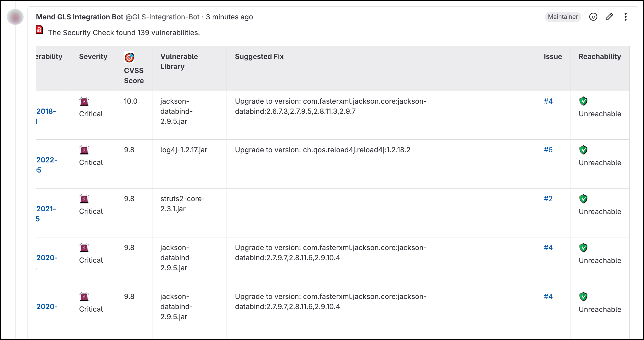Click the critical siren icon for log4j row
Screen dimensions: 644x340
pos(84,150)
